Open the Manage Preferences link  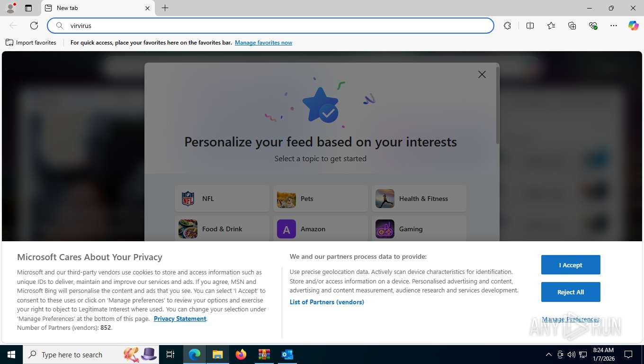point(571,319)
